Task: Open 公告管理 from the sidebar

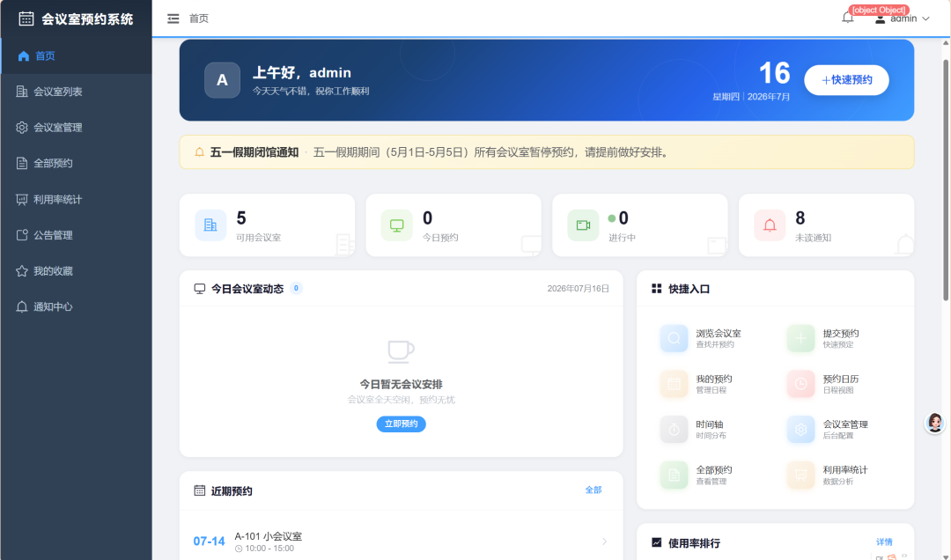Action: 76,235
